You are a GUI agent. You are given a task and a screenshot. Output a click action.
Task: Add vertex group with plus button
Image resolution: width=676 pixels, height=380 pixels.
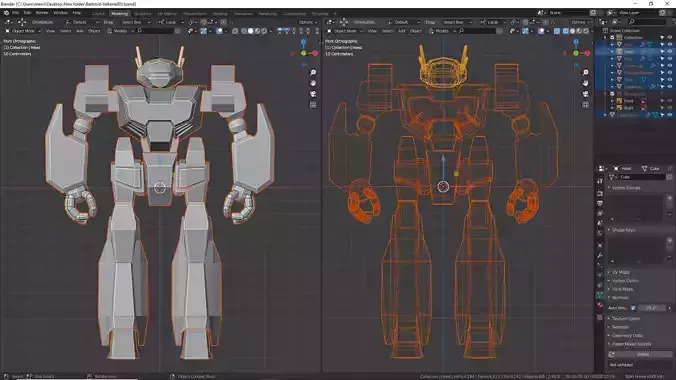coord(670,198)
